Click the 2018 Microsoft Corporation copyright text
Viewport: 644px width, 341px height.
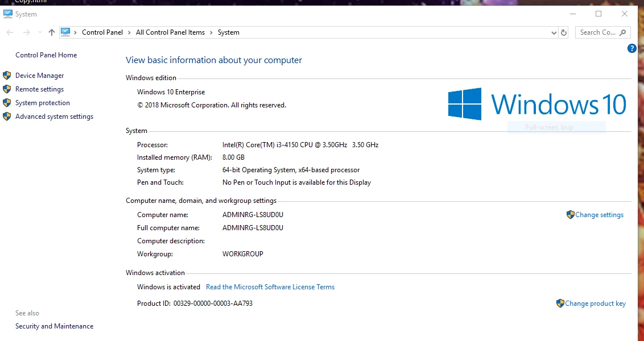pyautogui.click(x=212, y=105)
